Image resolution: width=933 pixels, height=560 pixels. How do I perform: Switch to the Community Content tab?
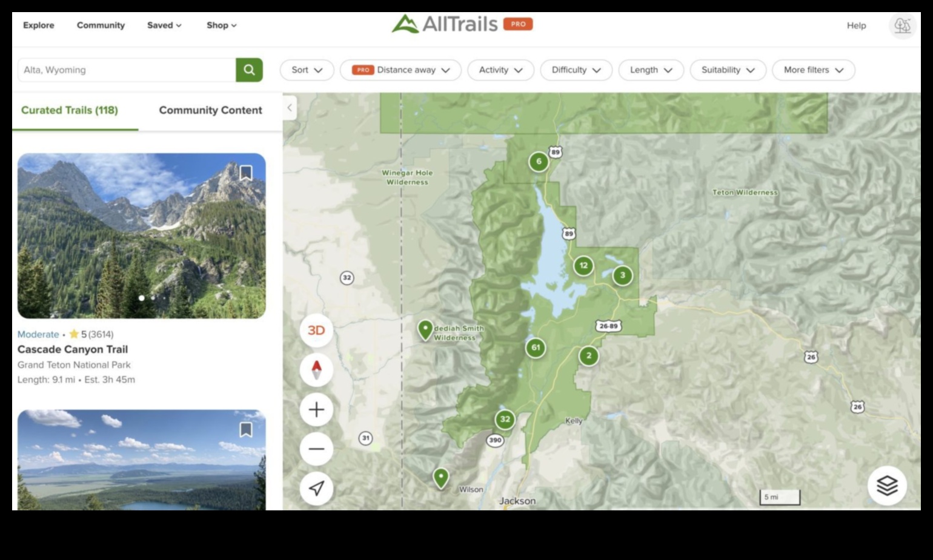pyautogui.click(x=210, y=110)
